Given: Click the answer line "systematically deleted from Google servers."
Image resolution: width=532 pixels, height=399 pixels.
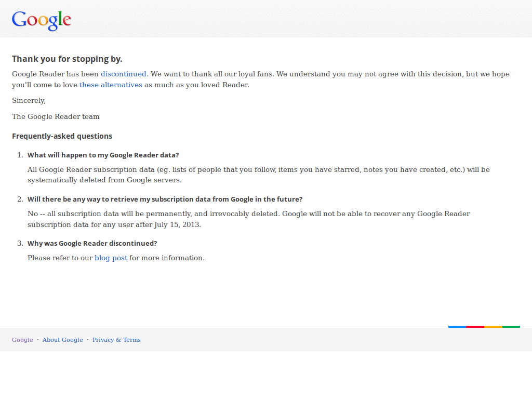Looking at the screenshot, I should point(104,180).
